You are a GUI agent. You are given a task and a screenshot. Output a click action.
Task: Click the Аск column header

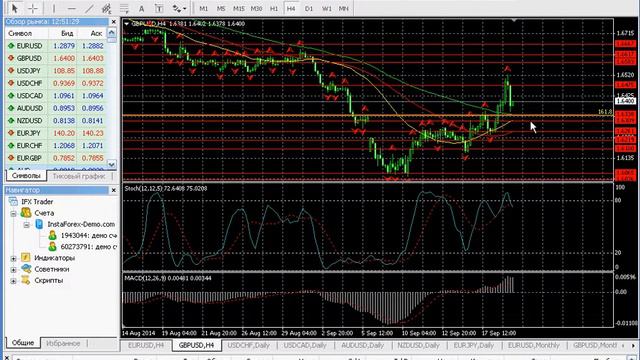point(96,33)
